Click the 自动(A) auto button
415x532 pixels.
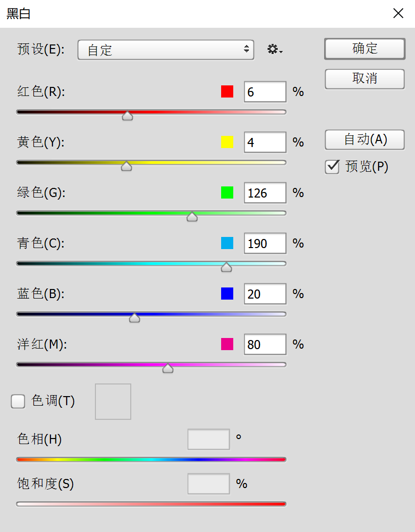(x=365, y=139)
